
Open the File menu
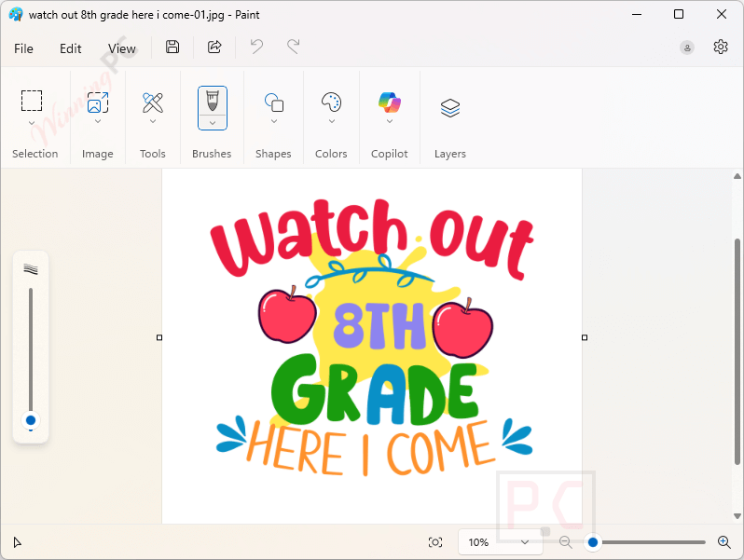click(x=23, y=48)
